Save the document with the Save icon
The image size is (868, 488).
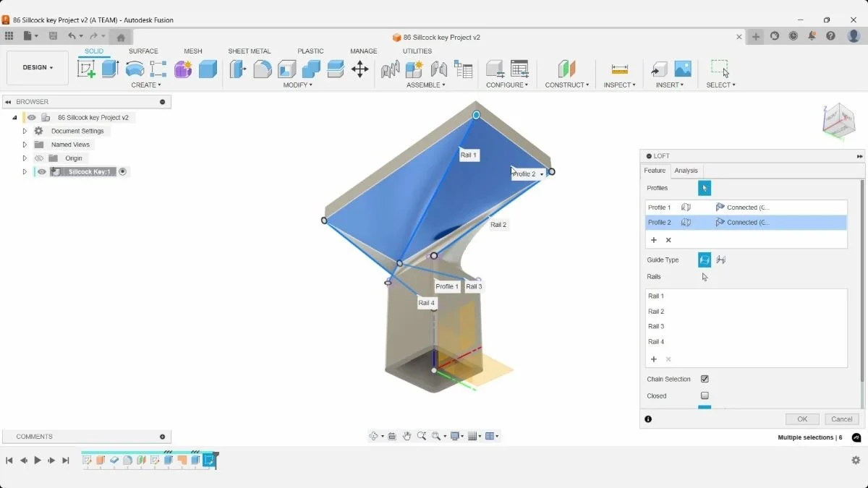53,36
